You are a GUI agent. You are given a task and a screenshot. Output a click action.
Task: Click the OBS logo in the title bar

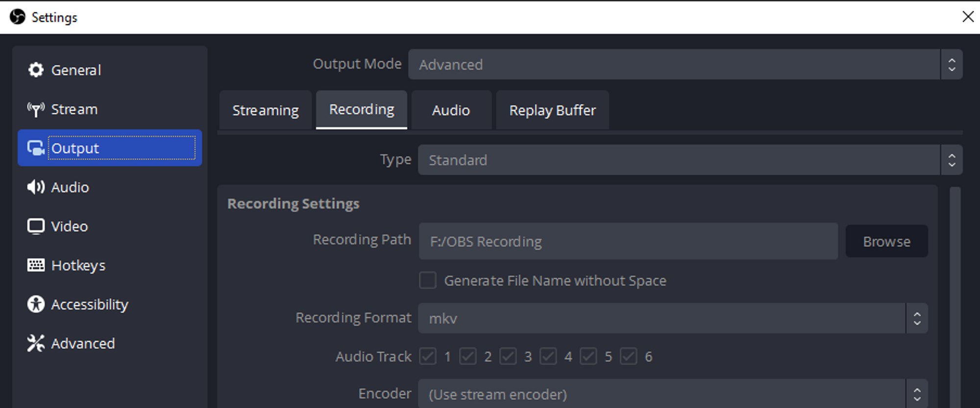click(18, 17)
